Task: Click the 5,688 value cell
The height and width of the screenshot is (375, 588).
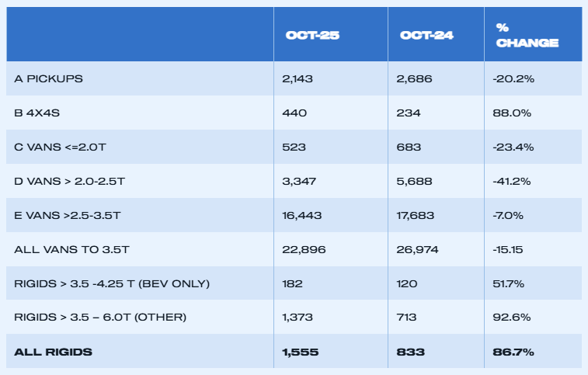Action: coord(416,182)
